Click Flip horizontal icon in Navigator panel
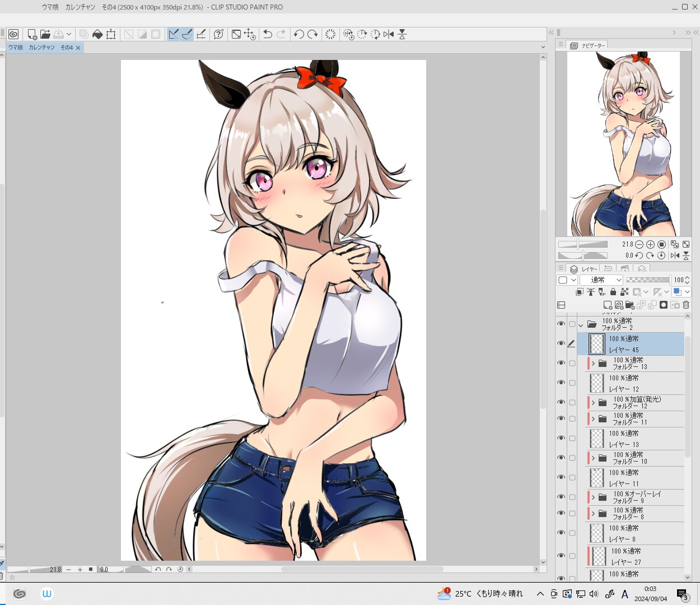The width and height of the screenshot is (700, 605). click(x=675, y=255)
